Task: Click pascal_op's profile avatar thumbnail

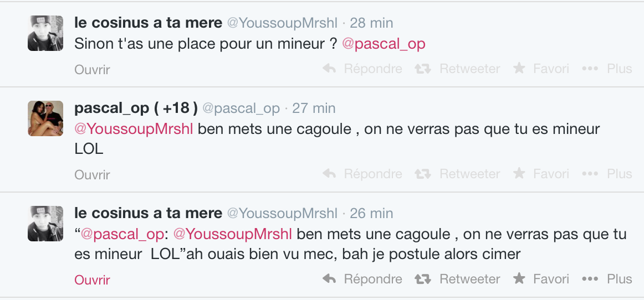Action: tap(45, 118)
